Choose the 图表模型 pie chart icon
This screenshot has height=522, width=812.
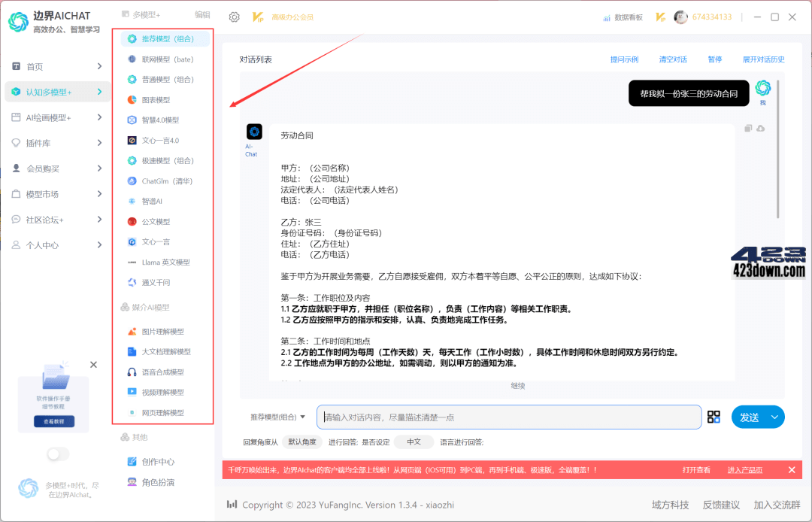point(132,99)
